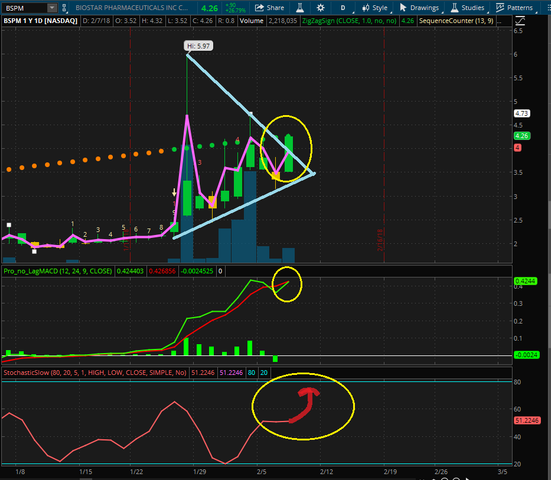Open the Style chart dropdown

[x=375, y=7]
